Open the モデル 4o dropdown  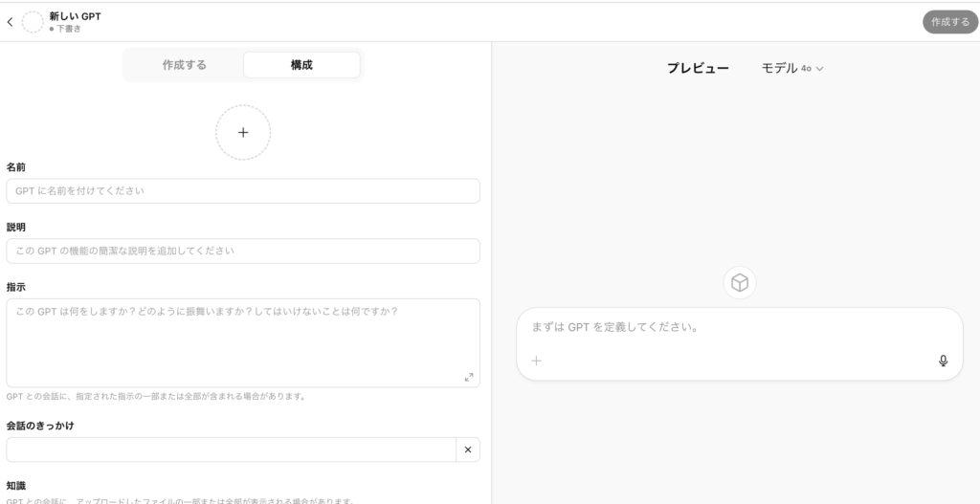point(792,68)
